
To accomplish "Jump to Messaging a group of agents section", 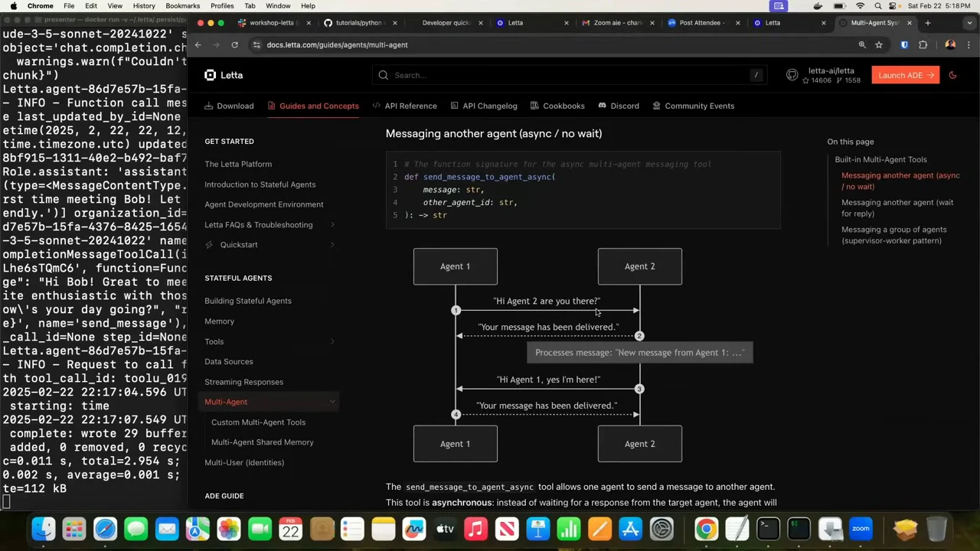I will [894, 235].
